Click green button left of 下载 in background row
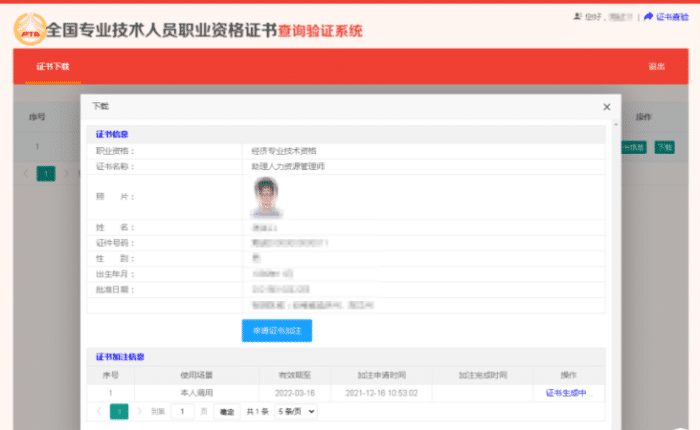The height and width of the screenshot is (430, 700). [x=634, y=147]
